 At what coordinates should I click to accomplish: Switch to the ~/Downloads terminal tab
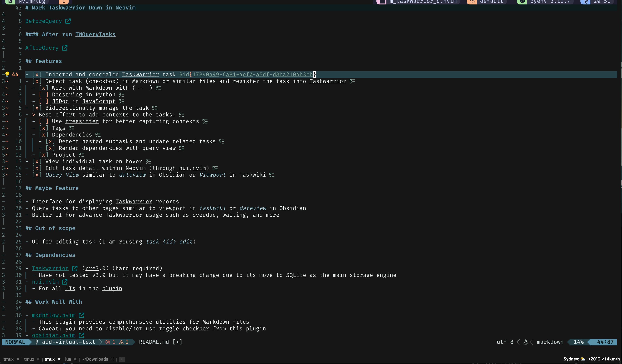click(x=95, y=359)
